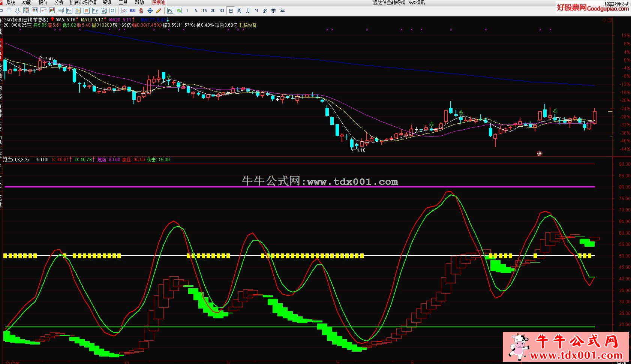Click the GQY视讯(日线.前复权) chart label
Viewport: 631px width, 364px height.
coord(26,20)
